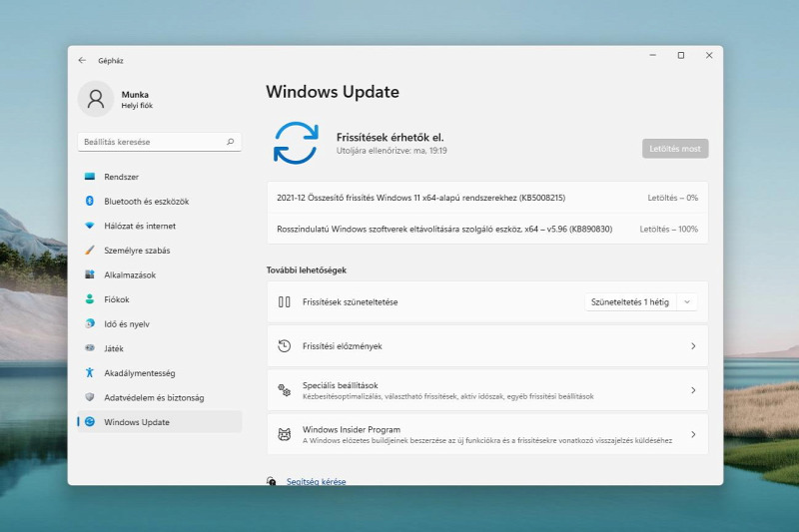Viewport: 799px width, 532px height.
Task: Click the gears icon for Speciális beállítások
Action: pyautogui.click(x=285, y=390)
